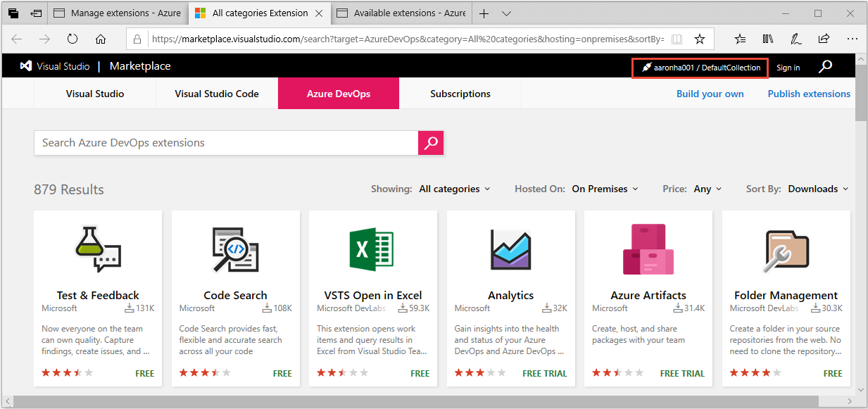The image size is (868, 409).
Task: Click the lock icon in address bar
Action: [137, 39]
